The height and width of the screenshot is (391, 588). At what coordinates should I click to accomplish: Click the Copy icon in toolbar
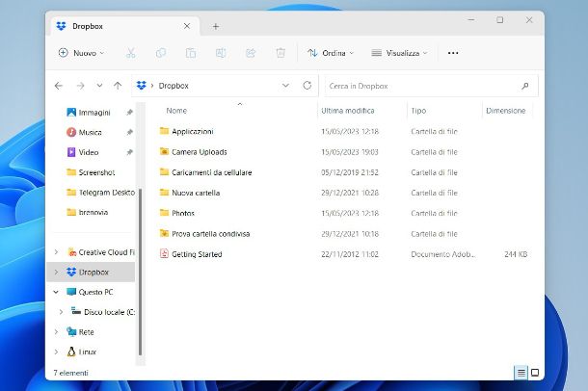tap(161, 53)
